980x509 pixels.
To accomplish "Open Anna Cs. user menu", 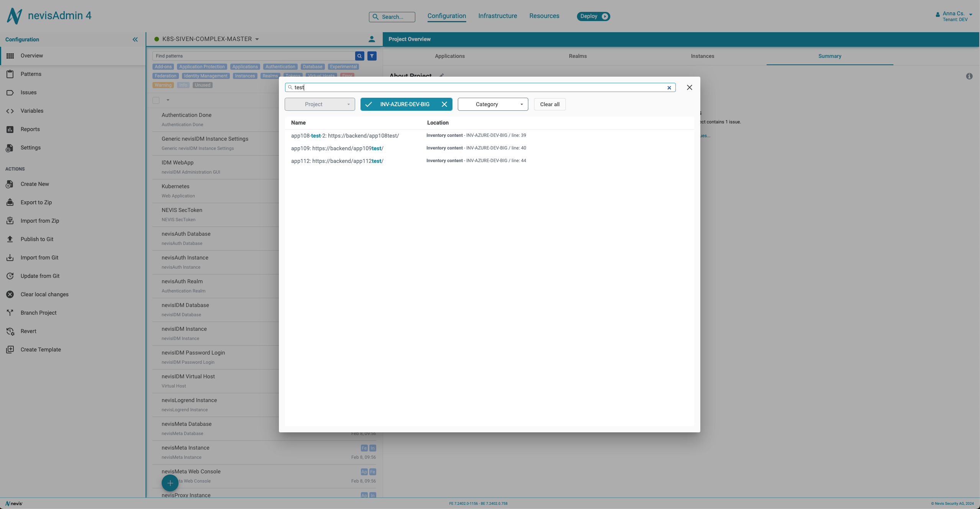I will 954,16.
